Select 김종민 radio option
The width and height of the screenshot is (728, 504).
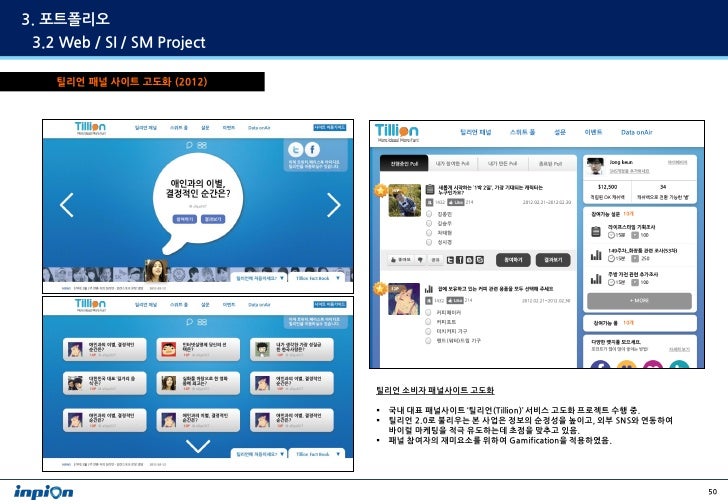click(x=429, y=214)
